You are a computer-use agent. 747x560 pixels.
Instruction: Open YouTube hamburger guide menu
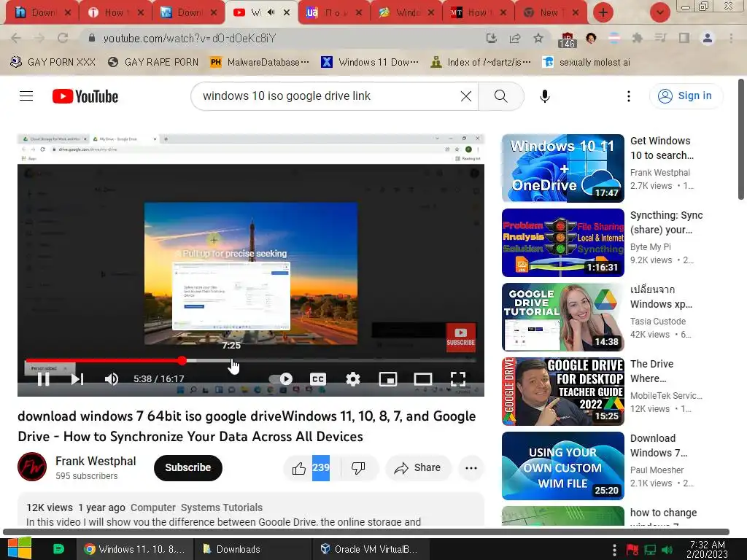pyautogui.click(x=26, y=96)
